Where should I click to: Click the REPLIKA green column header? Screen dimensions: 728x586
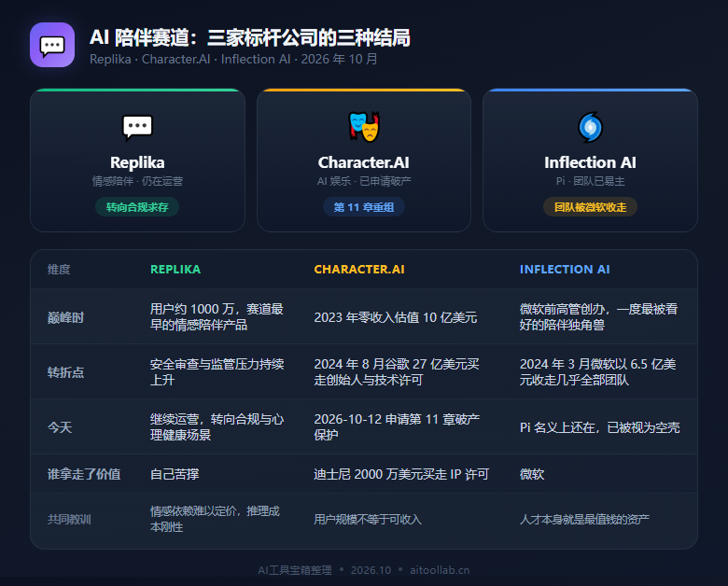175,270
